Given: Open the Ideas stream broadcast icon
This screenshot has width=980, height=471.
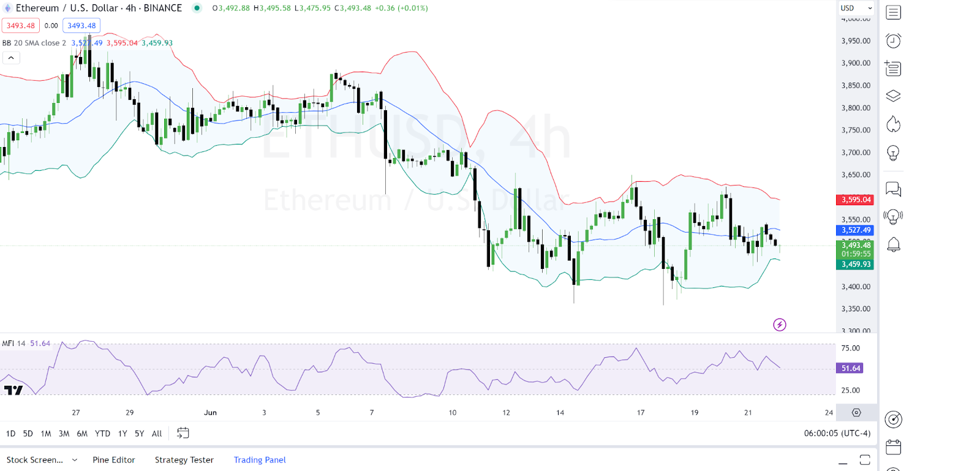Looking at the screenshot, I should pyautogui.click(x=893, y=217).
